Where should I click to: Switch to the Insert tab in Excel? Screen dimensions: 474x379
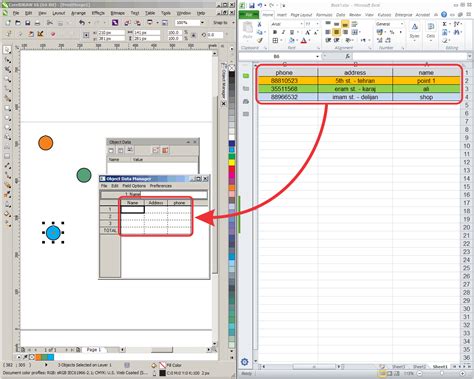[282, 15]
